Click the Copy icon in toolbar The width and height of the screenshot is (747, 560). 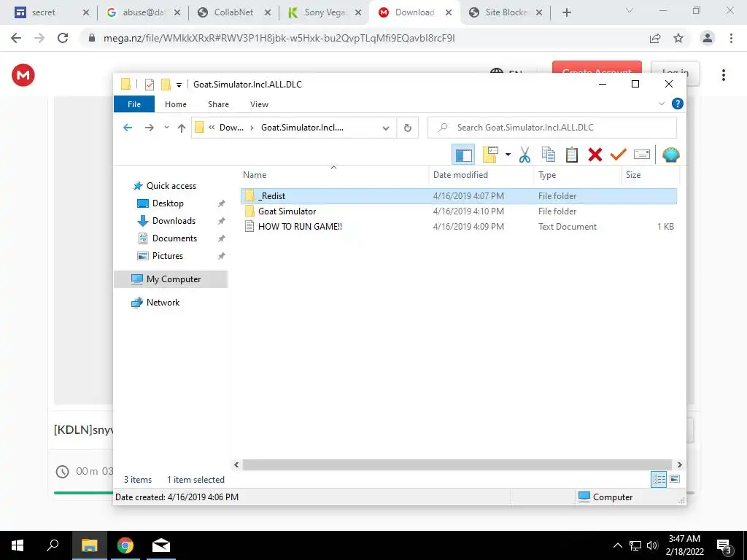tap(549, 155)
